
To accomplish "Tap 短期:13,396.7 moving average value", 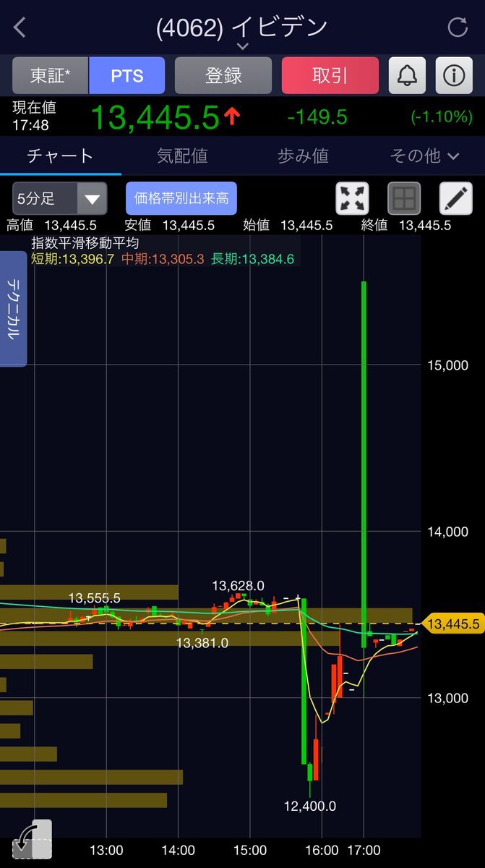I will coord(72,259).
